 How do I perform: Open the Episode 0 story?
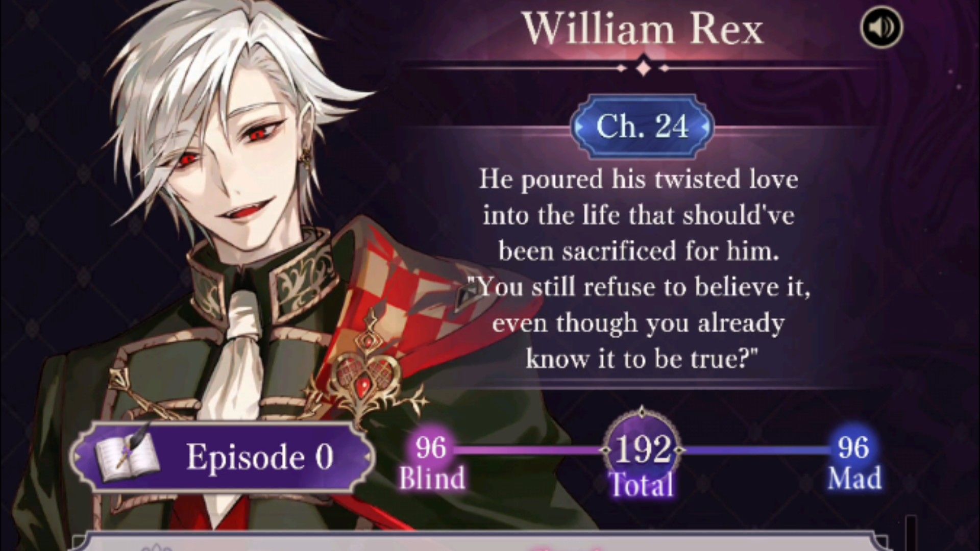[x=220, y=456]
